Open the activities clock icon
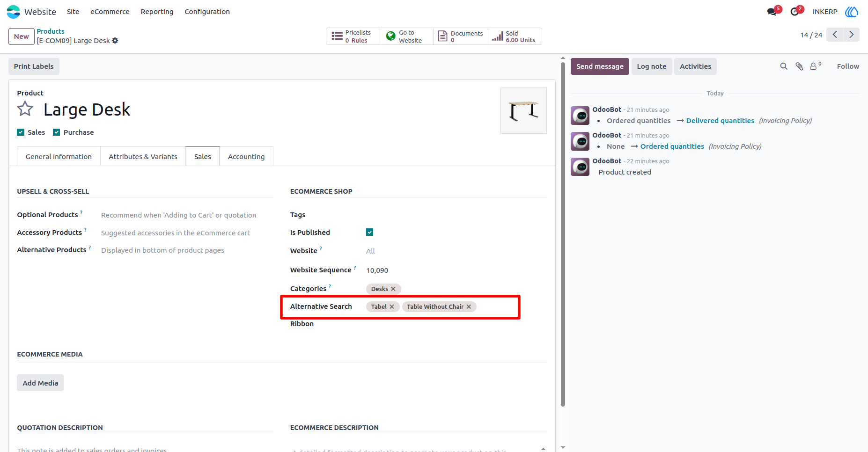The height and width of the screenshot is (452, 868). click(x=794, y=12)
